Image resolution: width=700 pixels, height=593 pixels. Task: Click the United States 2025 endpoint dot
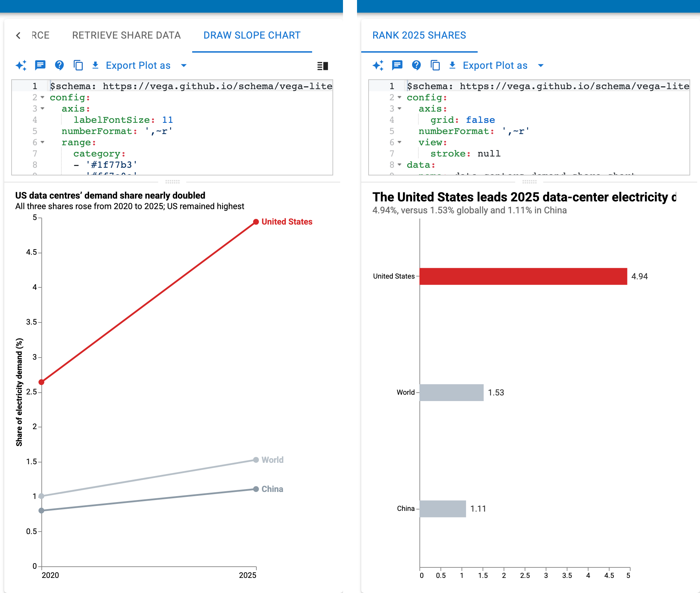pyautogui.click(x=256, y=222)
